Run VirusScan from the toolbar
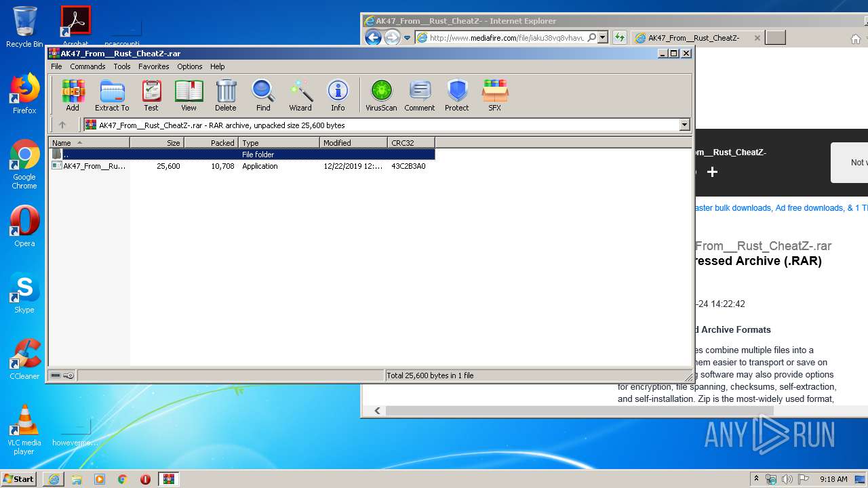This screenshot has height=488, width=868. point(381,95)
